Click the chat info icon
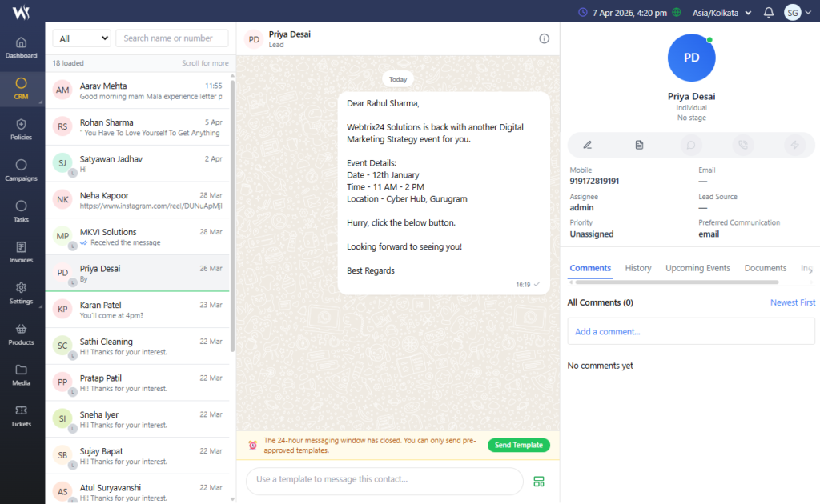 point(545,38)
